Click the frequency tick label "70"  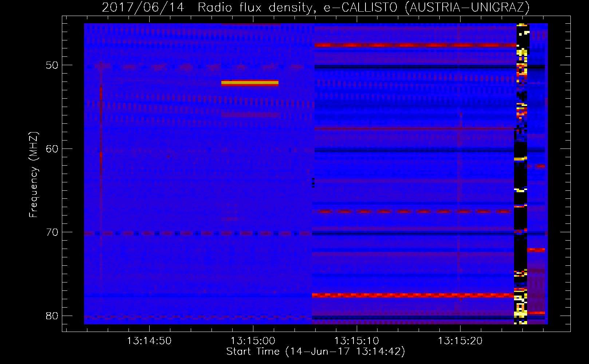pyautogui.click(x=52, y=232)
